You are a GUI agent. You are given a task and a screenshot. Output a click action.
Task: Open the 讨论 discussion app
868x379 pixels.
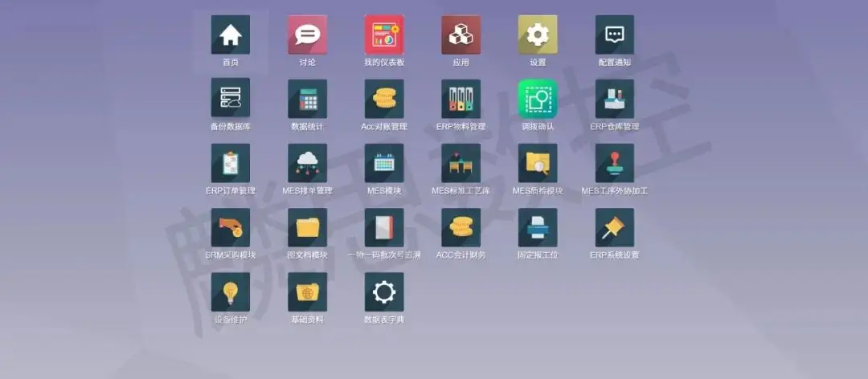click(x=307, y=35)
